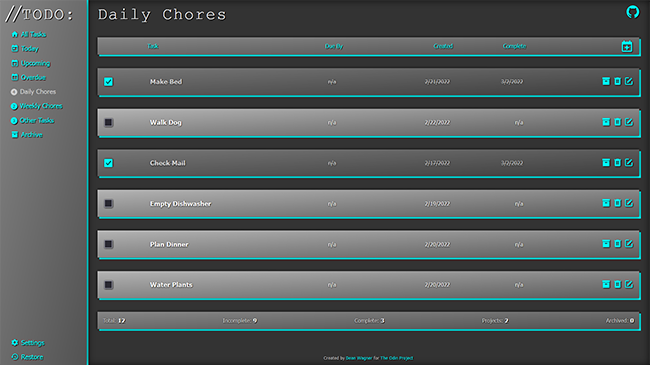Viewport: 650px width, 365px height.
Task: Click the Make Bed task name
Action: (166, 82)
